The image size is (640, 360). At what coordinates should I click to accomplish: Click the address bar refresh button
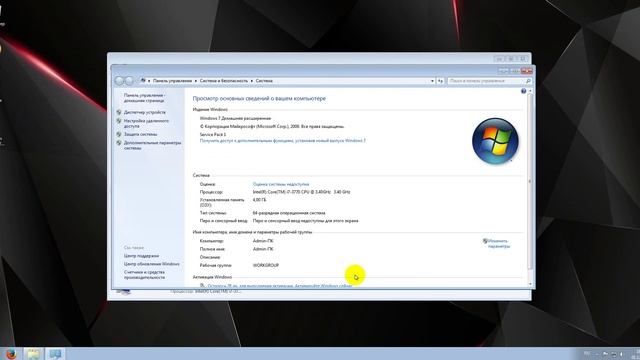(x=440, y=81)
